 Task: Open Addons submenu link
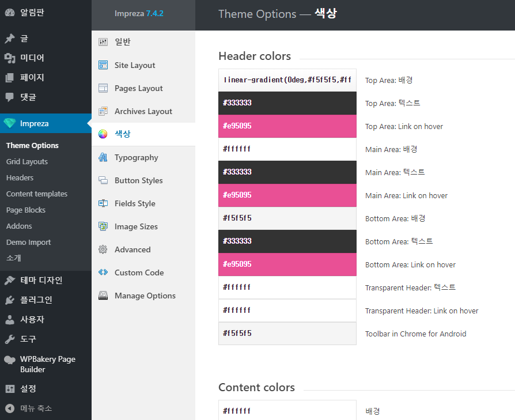(19, 226)
